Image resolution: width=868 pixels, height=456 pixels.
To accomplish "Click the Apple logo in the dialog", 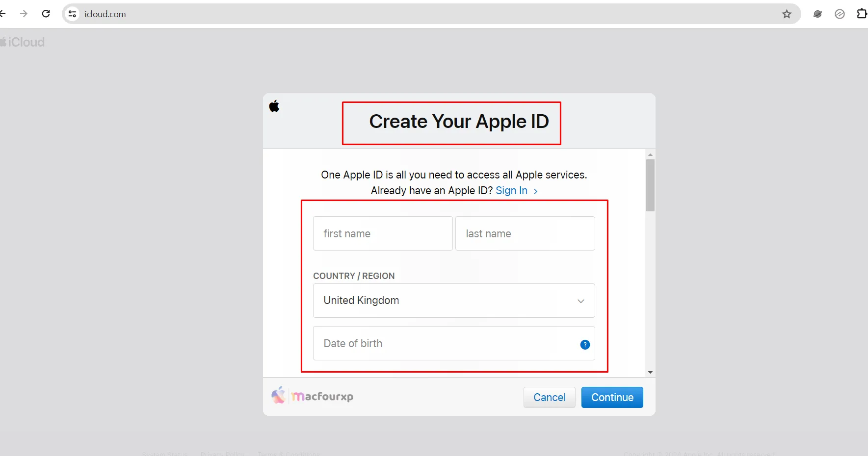I will click(x=274, y=106).
